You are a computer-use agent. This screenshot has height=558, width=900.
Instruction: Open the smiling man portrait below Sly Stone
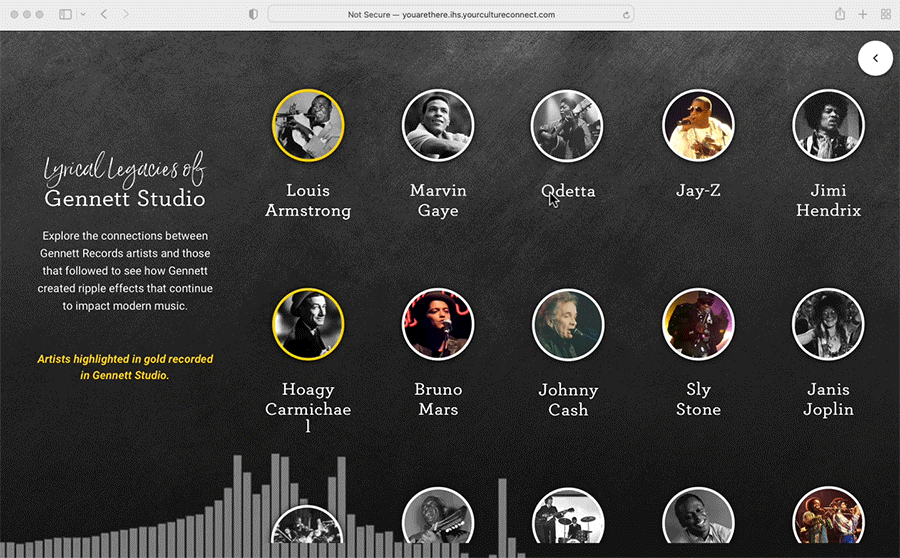(x=698, y=516)
